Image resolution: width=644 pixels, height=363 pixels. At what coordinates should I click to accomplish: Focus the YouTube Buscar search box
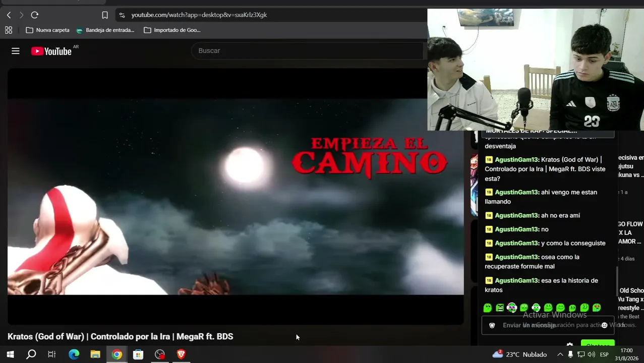[x=308, y=50]
